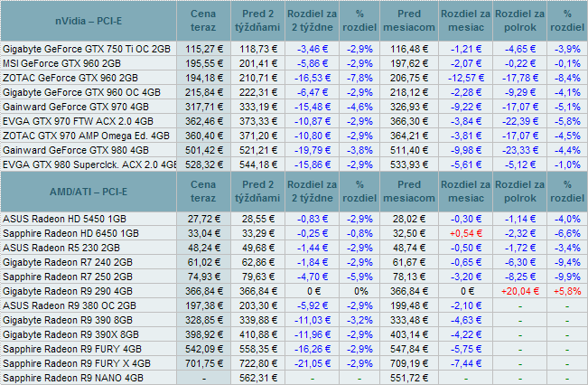Click the -3,2% percentage cell
The width and height of the screenshot is (588, 385).
[x=359, y=321]
